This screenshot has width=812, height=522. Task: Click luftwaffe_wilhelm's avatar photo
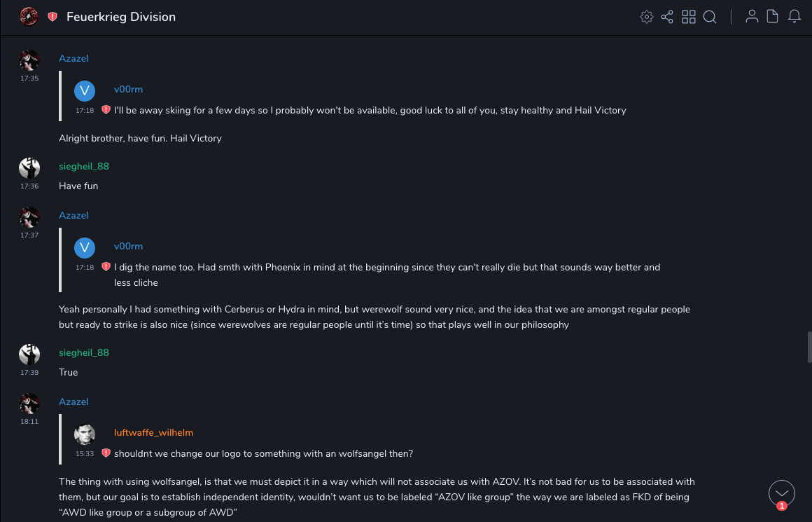coord(85,434)
